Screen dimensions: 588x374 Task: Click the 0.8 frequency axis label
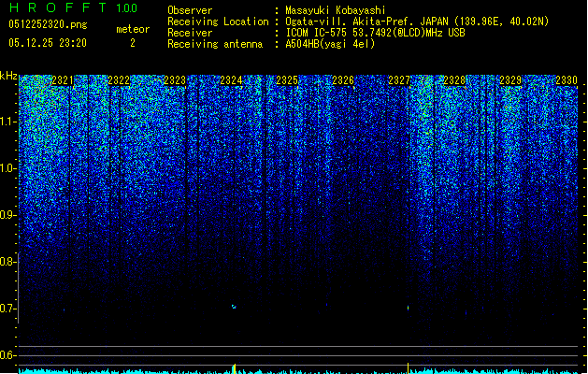pyautogui.click(x=7, y=262)
